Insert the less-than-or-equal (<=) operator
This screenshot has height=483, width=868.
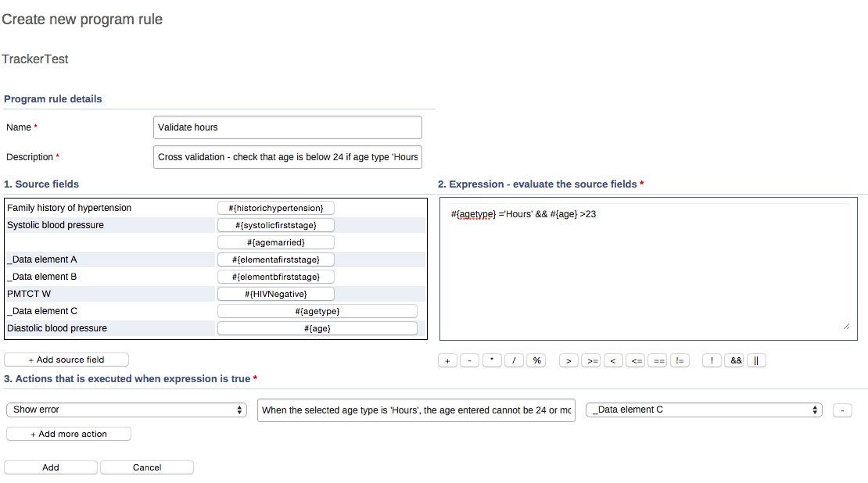click(x=637, y=360)
